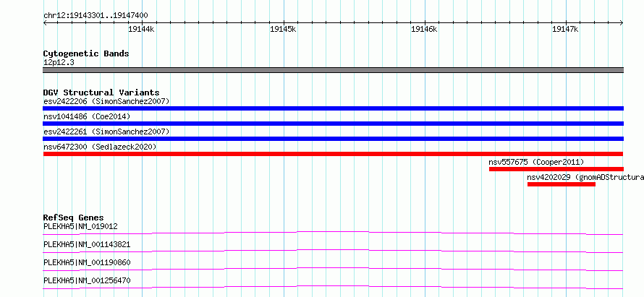This screenshot has height=297, width=644.
Task: Open variant nsv557675 (Cooper2011) label
Action: [536, 162]
